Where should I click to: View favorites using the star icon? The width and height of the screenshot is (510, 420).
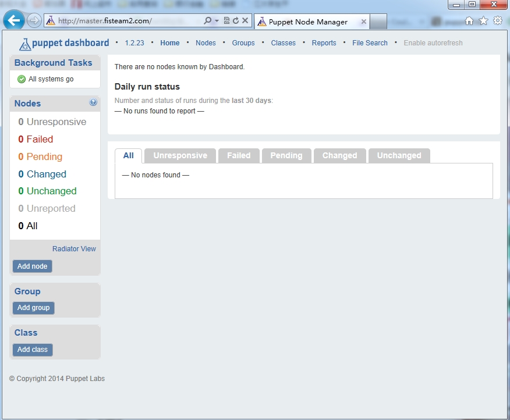tap(483, 20)
